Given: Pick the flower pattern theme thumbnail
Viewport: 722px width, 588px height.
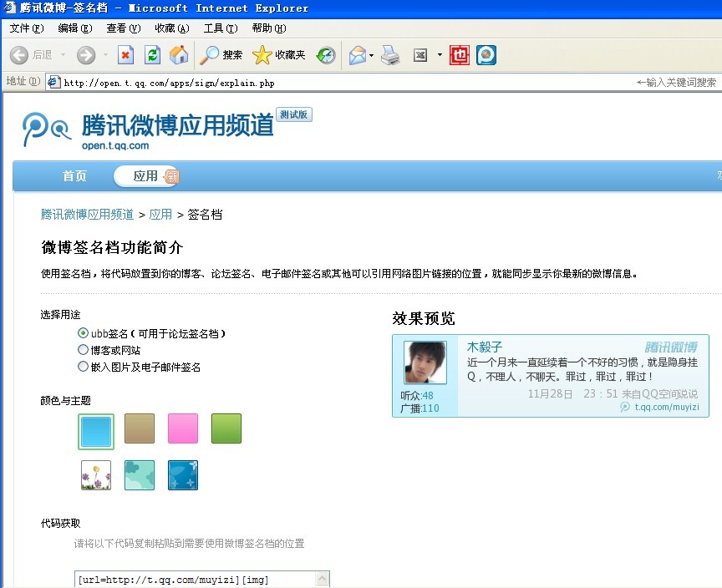Looking at the screenshot, I should (x=96, y=475).
